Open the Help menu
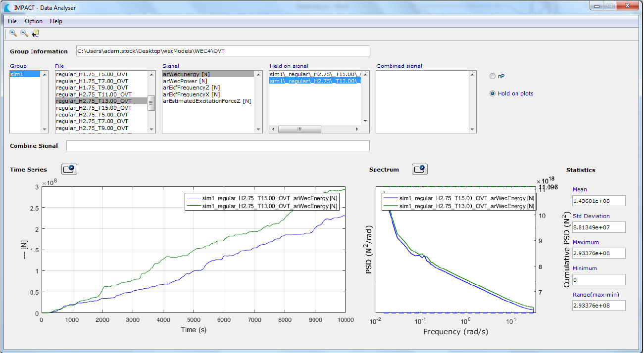 pos(56,21)
